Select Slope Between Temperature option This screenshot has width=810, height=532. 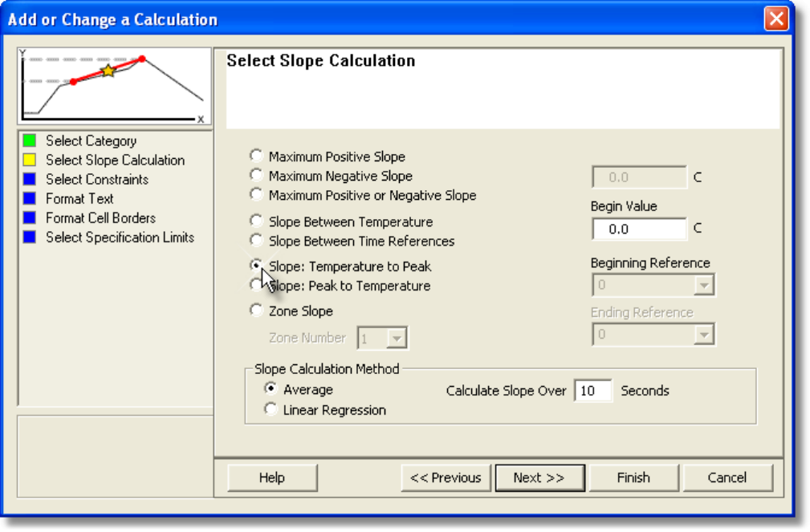point(256,221)
